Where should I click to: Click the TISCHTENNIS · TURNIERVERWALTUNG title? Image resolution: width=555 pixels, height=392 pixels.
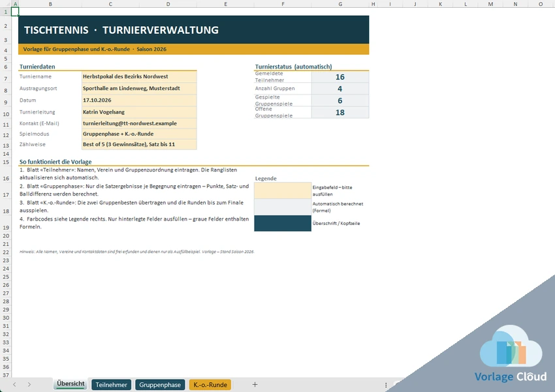(121, 30)
